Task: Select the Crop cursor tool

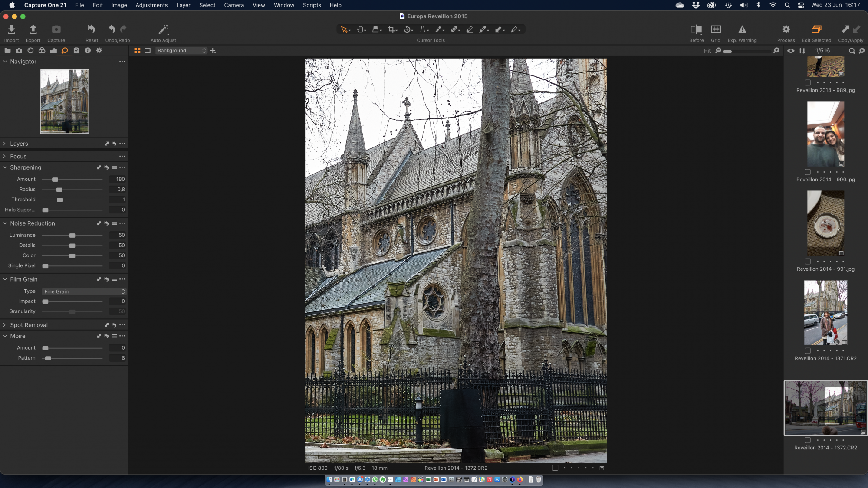Action: point(391,29)
